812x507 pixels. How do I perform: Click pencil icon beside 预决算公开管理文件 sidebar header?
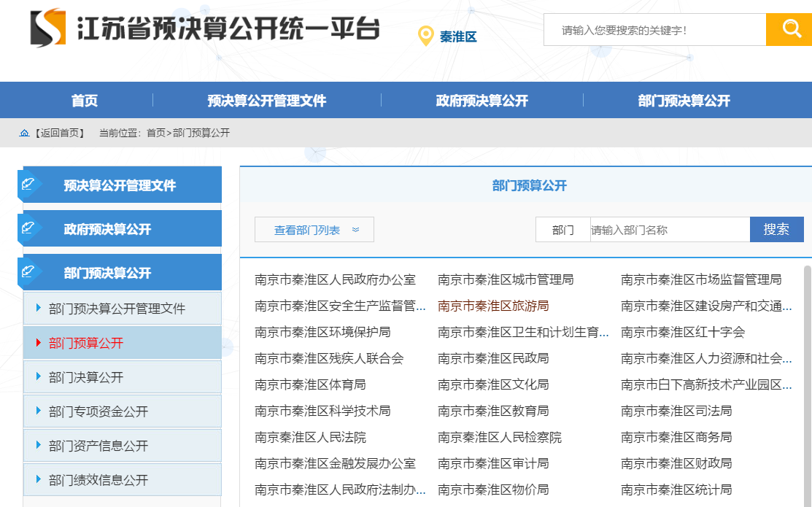pos(29,185)
